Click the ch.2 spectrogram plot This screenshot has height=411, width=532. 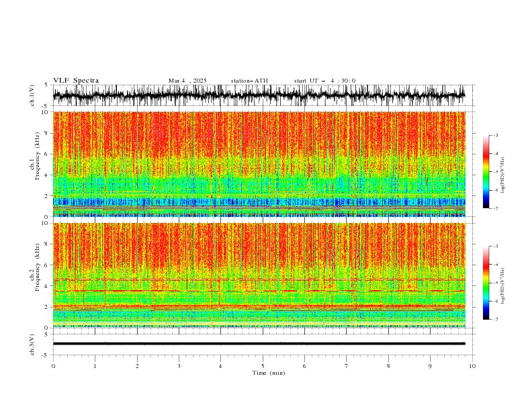click(259, 275)
